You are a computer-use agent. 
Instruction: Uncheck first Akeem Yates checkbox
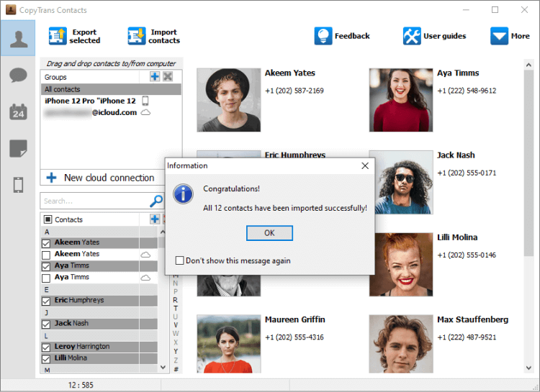coord(46,243)
